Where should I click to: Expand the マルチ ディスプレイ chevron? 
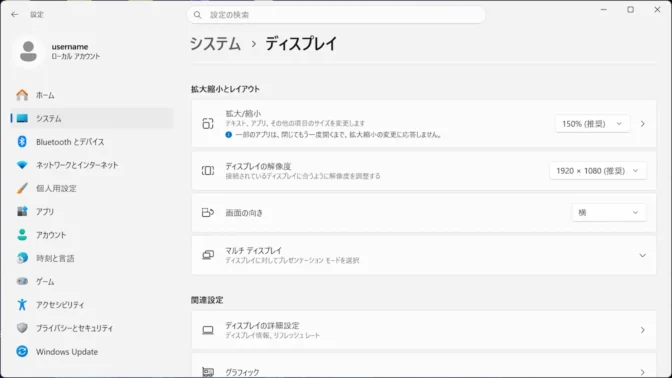[x=642, y=255]
